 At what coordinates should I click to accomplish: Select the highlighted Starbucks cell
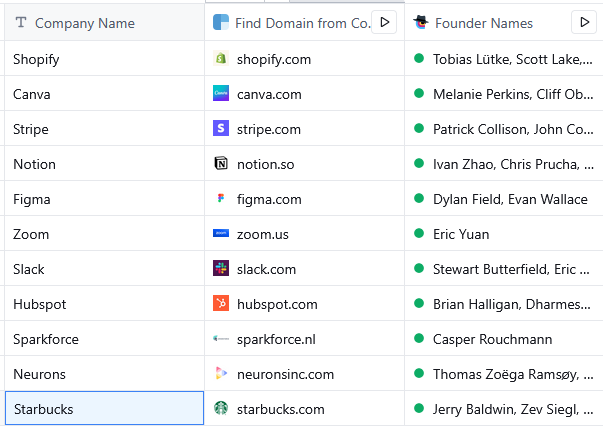tap(104, 408)
